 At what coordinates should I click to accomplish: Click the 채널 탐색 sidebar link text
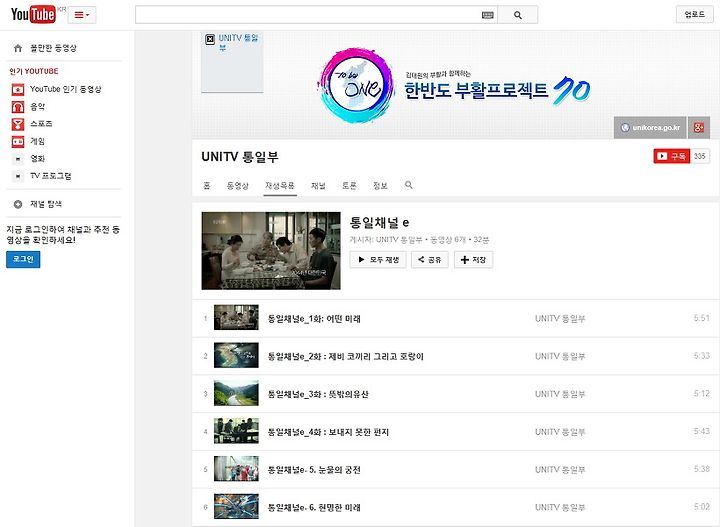point(46,204)
